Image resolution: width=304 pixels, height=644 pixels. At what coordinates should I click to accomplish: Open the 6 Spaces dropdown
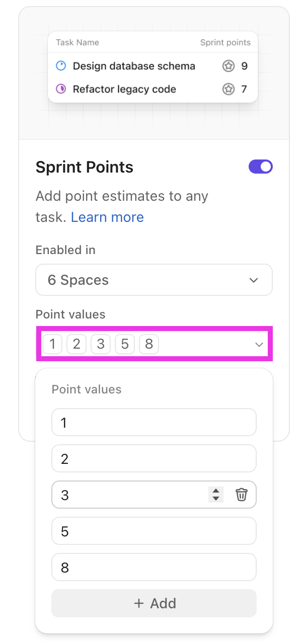pos(154,280)
